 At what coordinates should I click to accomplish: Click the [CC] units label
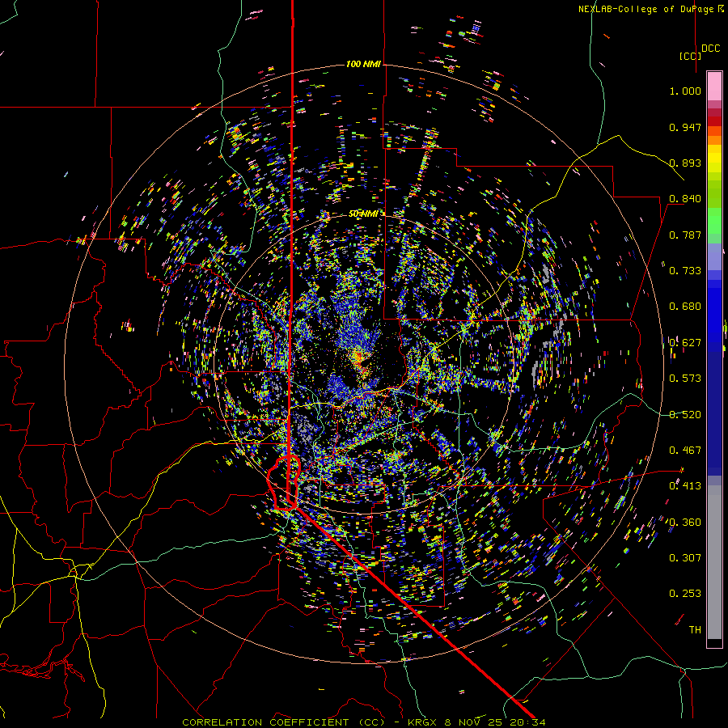click(690, 56)
